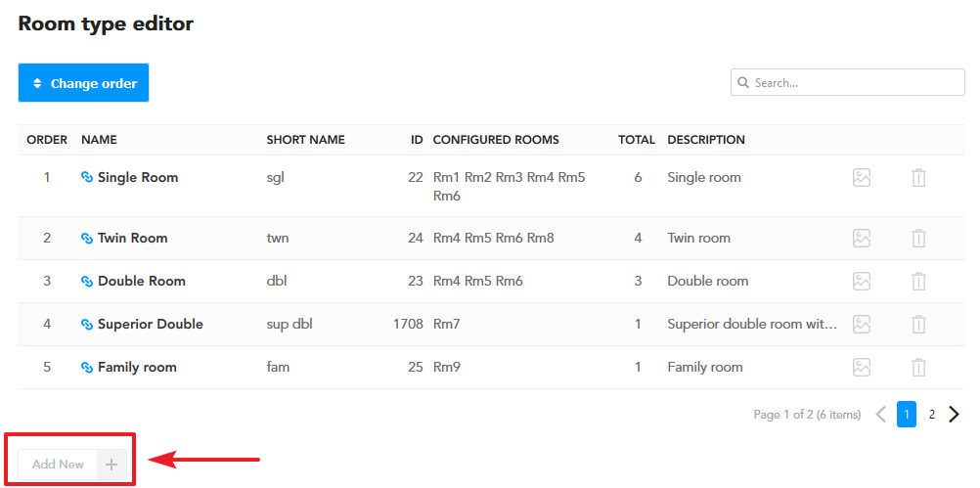Viewport: 980px width, 488px height.
Task: Click the link icon beside Superior Double
Action: click(x=87, y=325)
